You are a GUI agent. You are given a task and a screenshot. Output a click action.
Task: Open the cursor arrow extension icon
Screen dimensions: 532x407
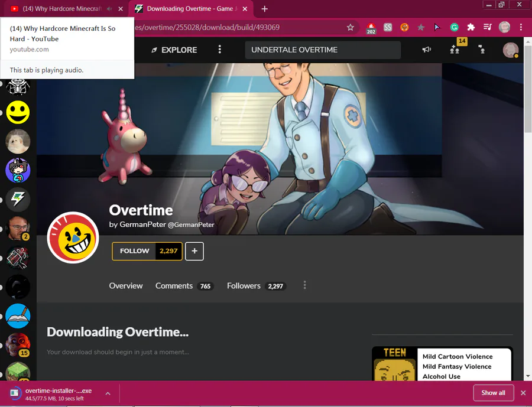[x=437, y=28]
